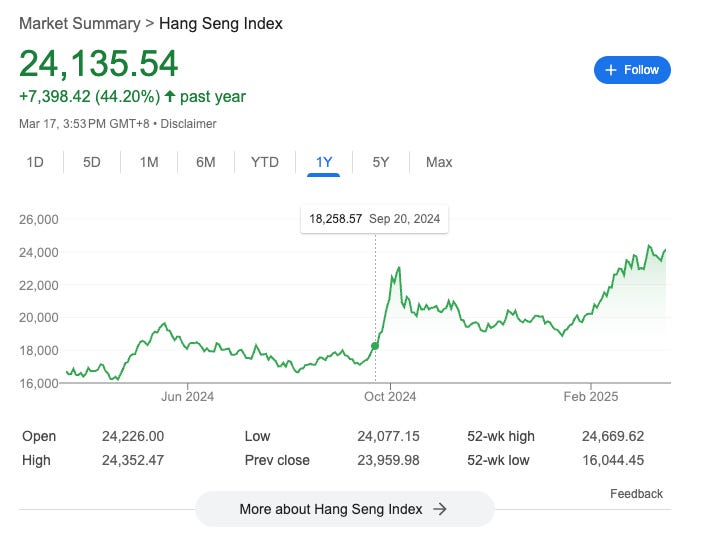Switch chart to 5D range

pos(92,162)
